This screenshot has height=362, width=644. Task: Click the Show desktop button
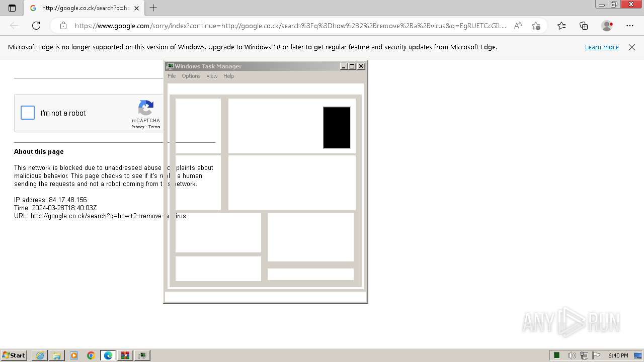pyautogui.click(x=638, y=355)
